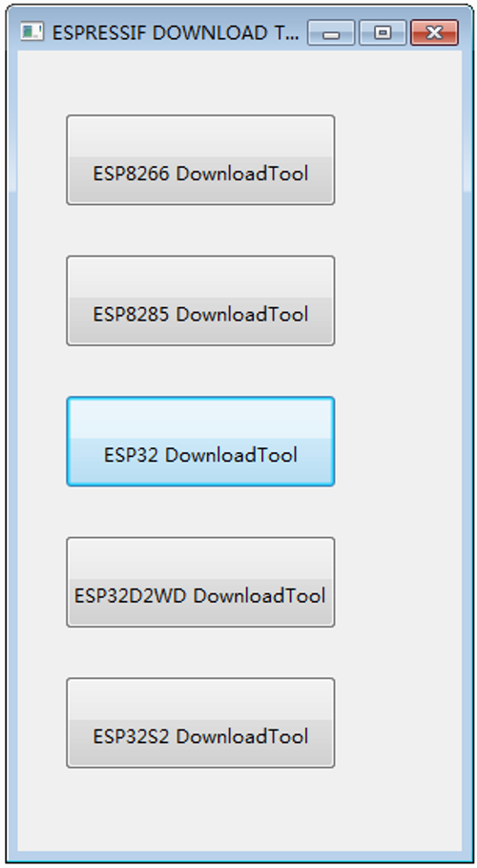
Task: Maximize the Espressif Download Tool window
Action: tap(383, 32)
